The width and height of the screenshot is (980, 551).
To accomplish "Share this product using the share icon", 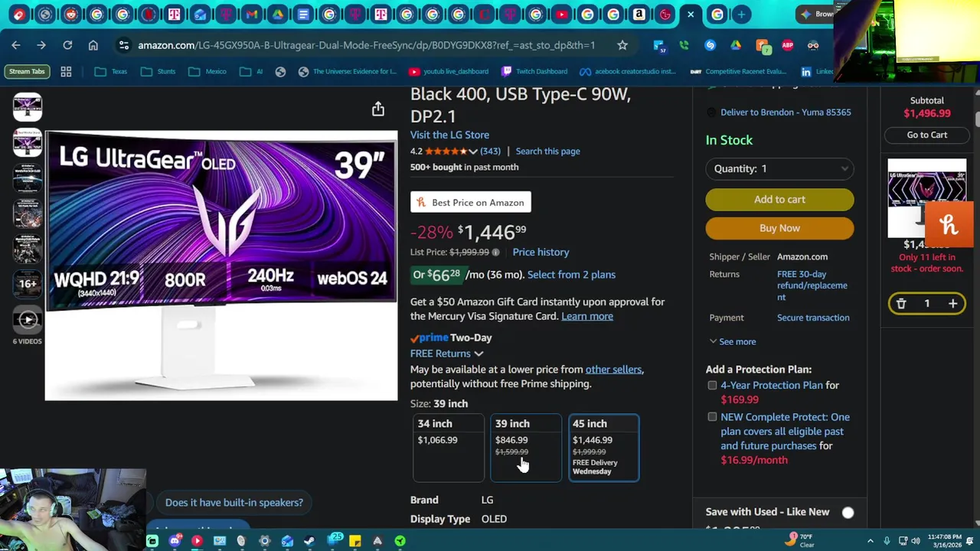I will (x=378, y=109).
